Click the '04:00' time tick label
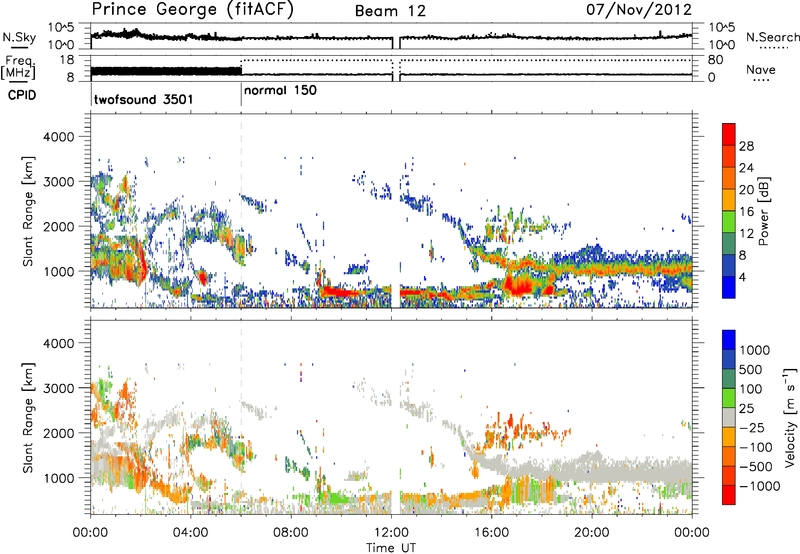Screen dimensions: 800x554 190,533
